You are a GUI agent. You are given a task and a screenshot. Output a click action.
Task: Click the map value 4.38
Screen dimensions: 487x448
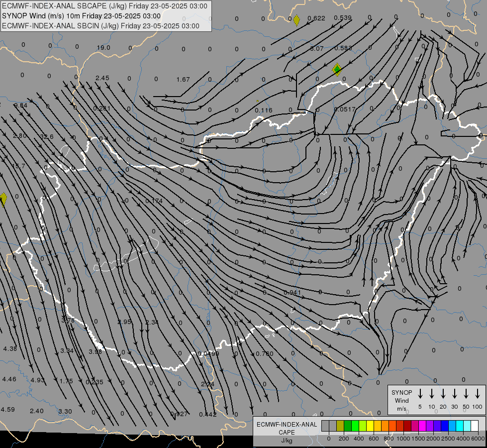click(10, 348)
